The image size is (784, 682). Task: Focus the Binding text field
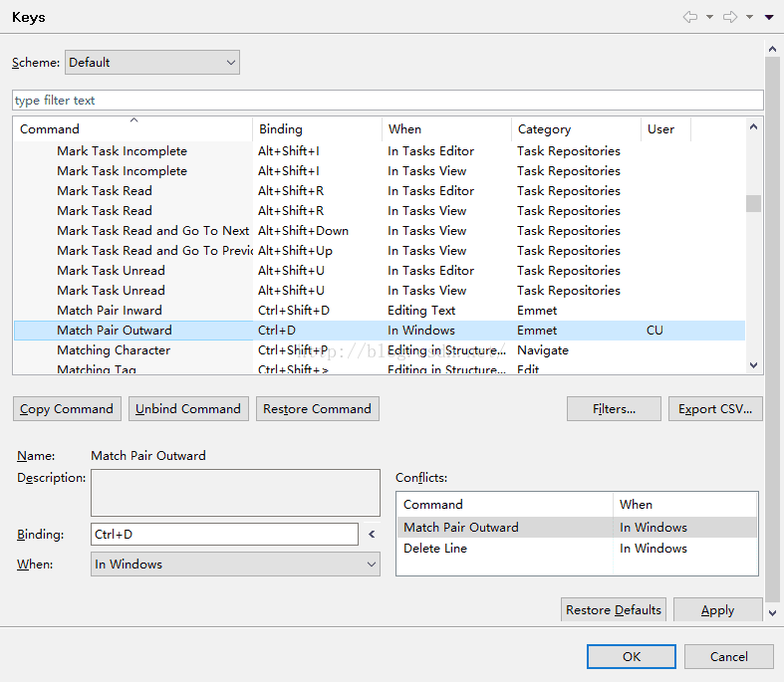(224, 535)
